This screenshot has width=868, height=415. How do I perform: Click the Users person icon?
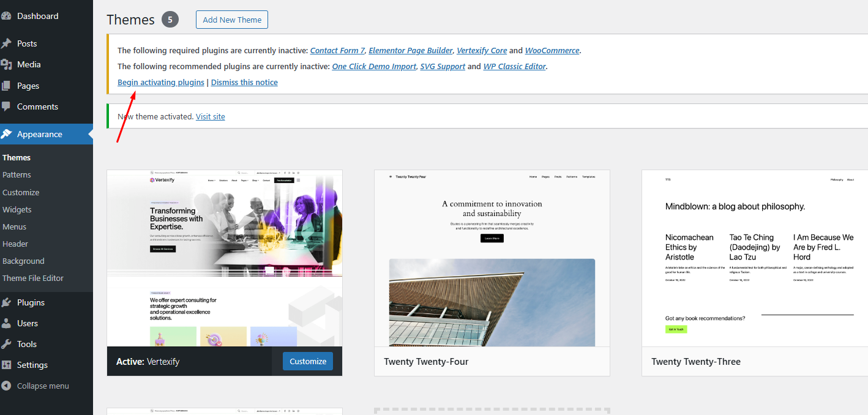pyautogui.click(x=6, y=323)
